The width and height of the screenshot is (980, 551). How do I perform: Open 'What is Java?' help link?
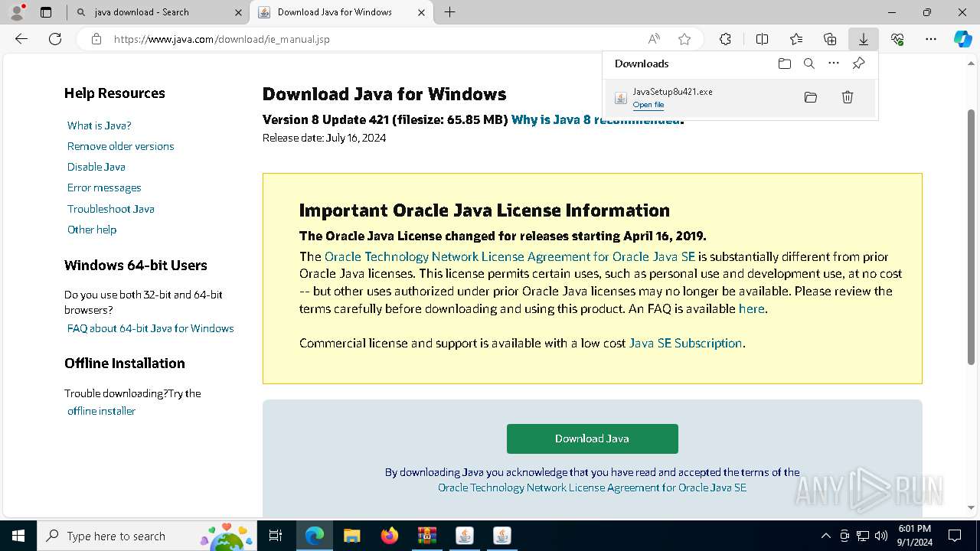coord(100,126)
